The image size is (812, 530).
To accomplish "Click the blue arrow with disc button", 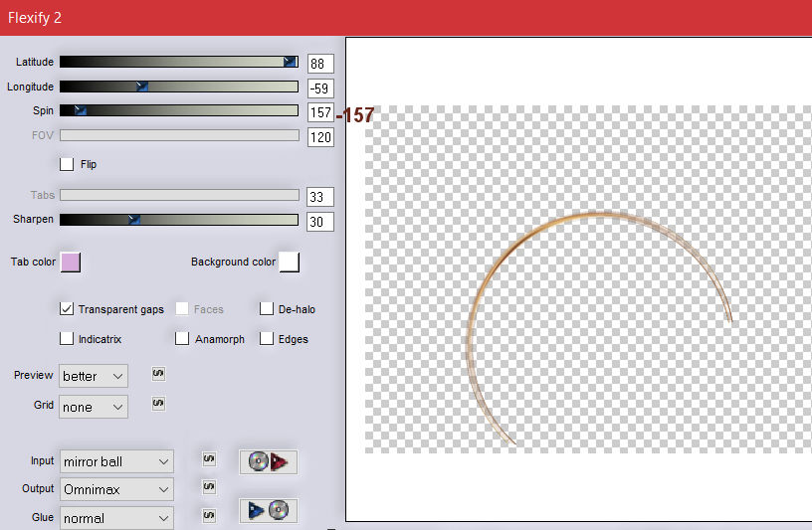I will pyautogui.click(x=269, y=510).
